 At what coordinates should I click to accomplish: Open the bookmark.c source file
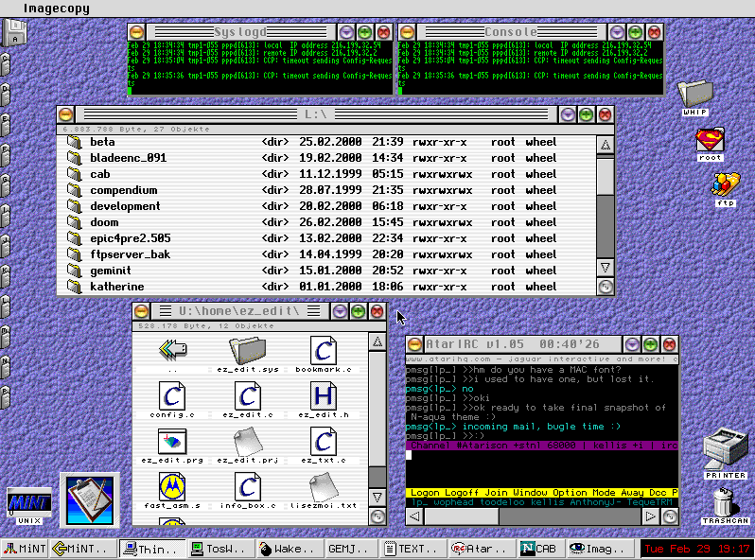coord(324,351)
